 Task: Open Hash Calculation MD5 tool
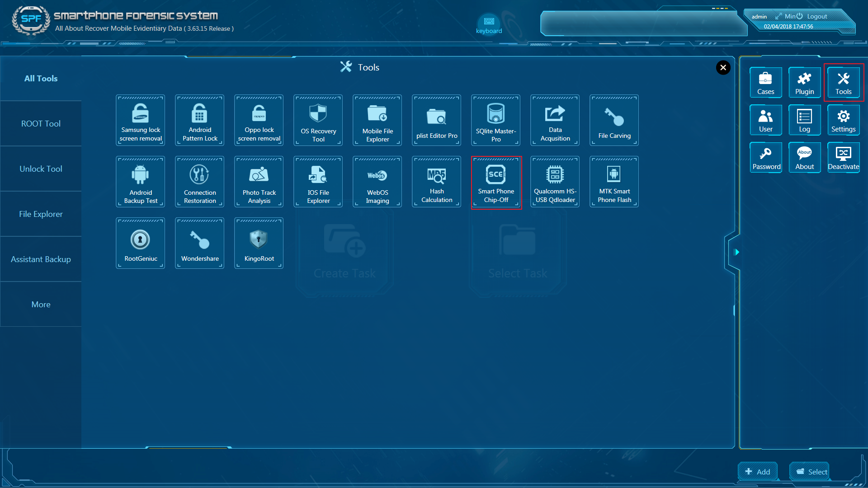[436, 182]
